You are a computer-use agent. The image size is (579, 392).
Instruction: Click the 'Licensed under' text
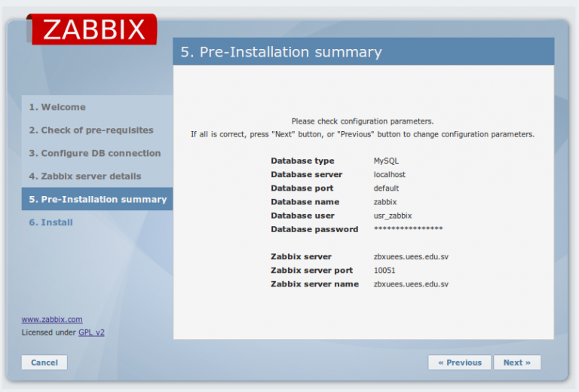coord(49,332)
